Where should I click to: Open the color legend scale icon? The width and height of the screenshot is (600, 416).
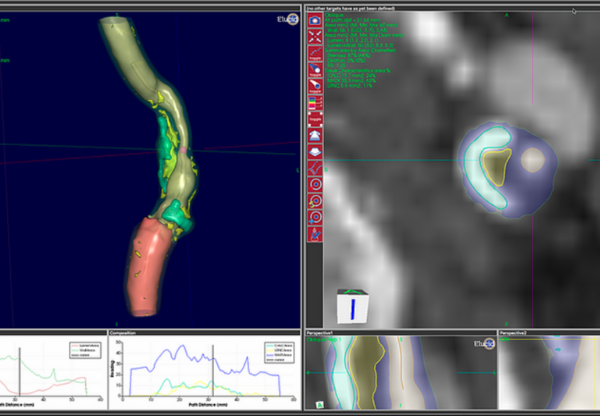(x=315, y=103)
